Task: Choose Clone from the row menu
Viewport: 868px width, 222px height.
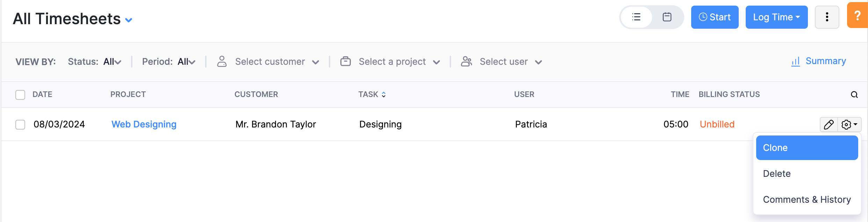Action: click(x=775, y=147)
